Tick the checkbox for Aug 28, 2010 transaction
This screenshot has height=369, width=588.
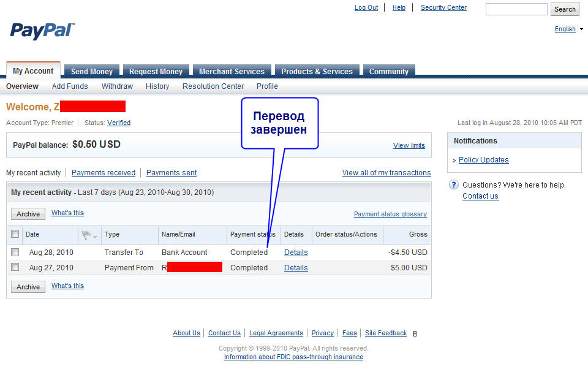tap(15, 252)
